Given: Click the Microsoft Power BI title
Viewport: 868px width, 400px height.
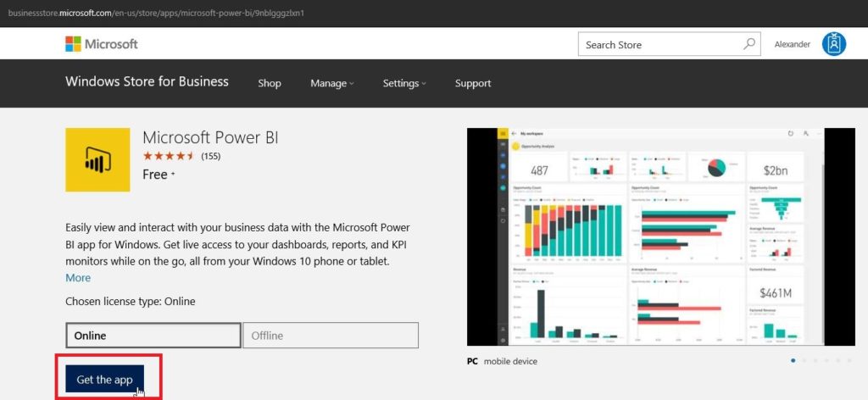Looking at the screenshot, I should pos(210,137).
